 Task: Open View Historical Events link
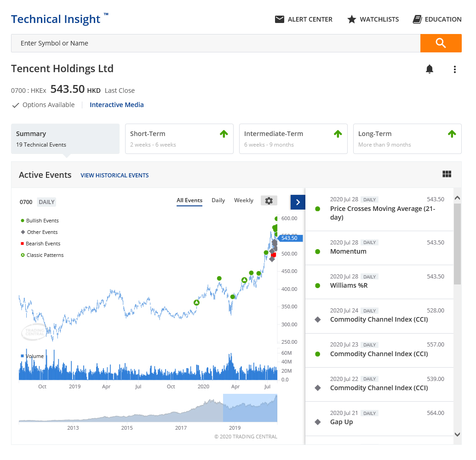click(x=115, y=176)
